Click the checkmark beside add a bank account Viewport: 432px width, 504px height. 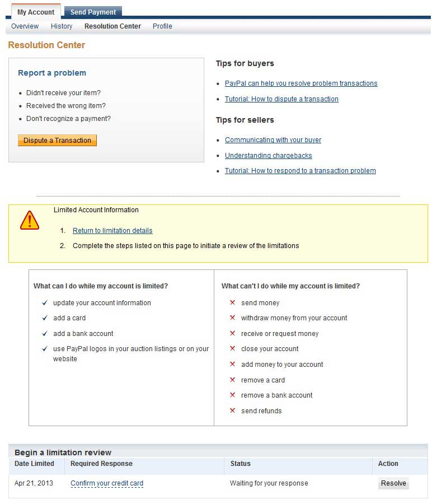(x=45, y=333)
